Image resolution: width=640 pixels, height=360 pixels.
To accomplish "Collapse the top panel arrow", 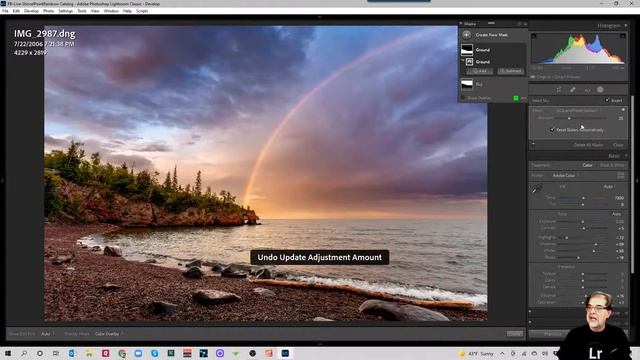I will [320, 18].
